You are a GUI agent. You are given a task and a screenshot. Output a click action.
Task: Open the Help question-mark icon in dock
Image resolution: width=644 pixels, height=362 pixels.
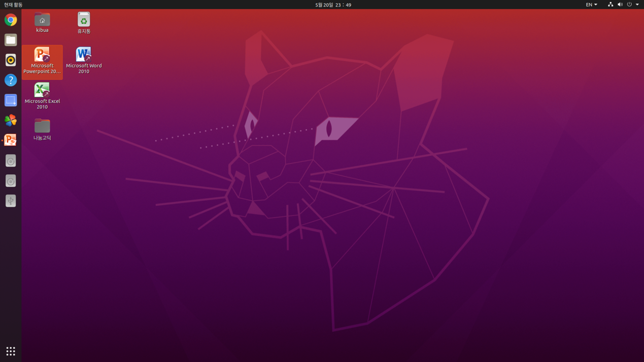(x=11, y=80)
